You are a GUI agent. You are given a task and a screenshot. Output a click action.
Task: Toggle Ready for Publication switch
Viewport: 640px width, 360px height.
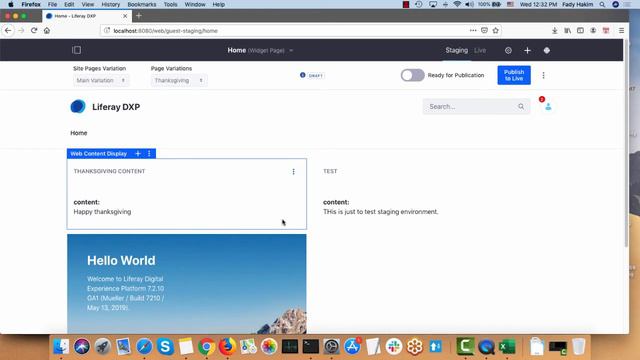[412, 75]
